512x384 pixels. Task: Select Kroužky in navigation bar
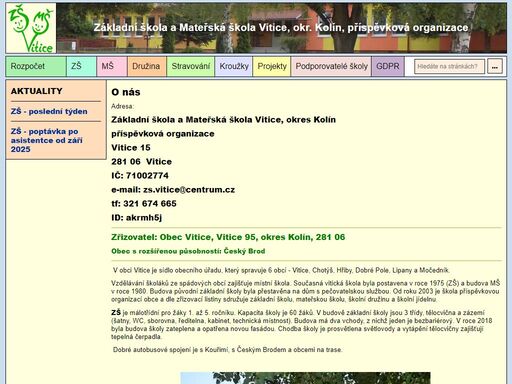pyautogui.click(x=234, y=66)
